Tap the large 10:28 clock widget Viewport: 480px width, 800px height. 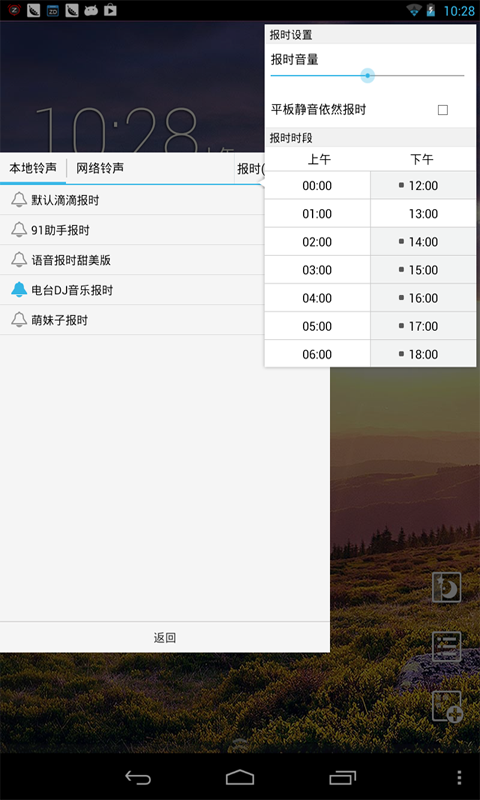116,130
